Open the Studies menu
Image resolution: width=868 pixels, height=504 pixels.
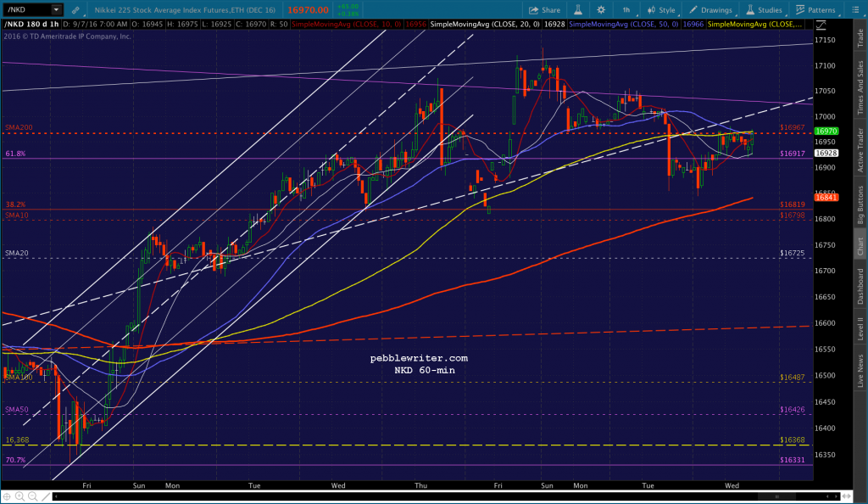[x=764, y=10]
